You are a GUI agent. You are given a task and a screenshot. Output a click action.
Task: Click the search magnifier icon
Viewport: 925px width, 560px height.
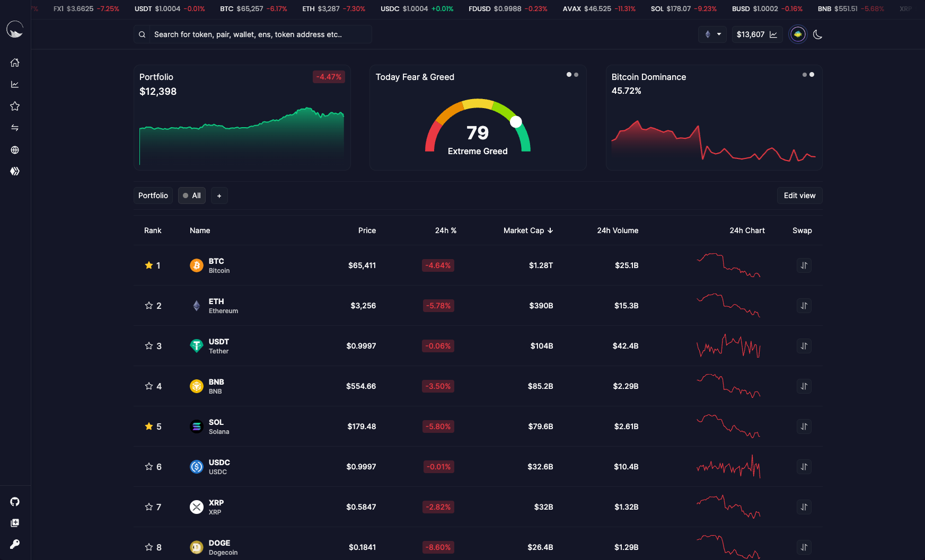point(142,34)
